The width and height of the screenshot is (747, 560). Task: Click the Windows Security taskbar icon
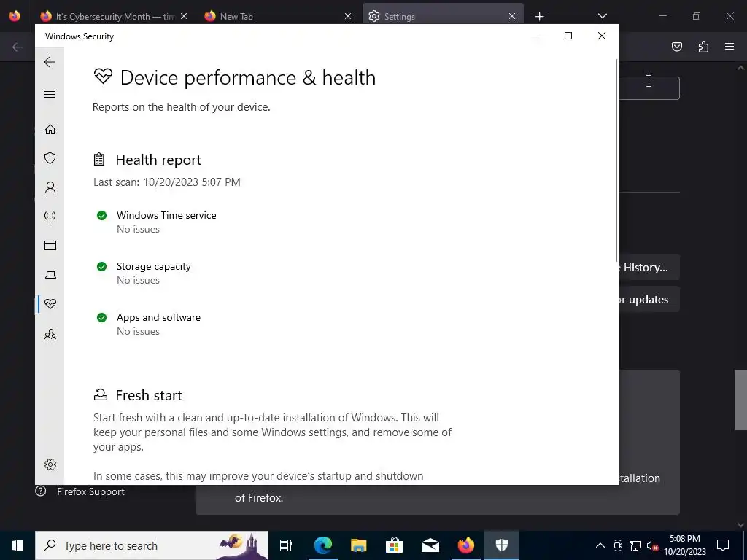502,545
